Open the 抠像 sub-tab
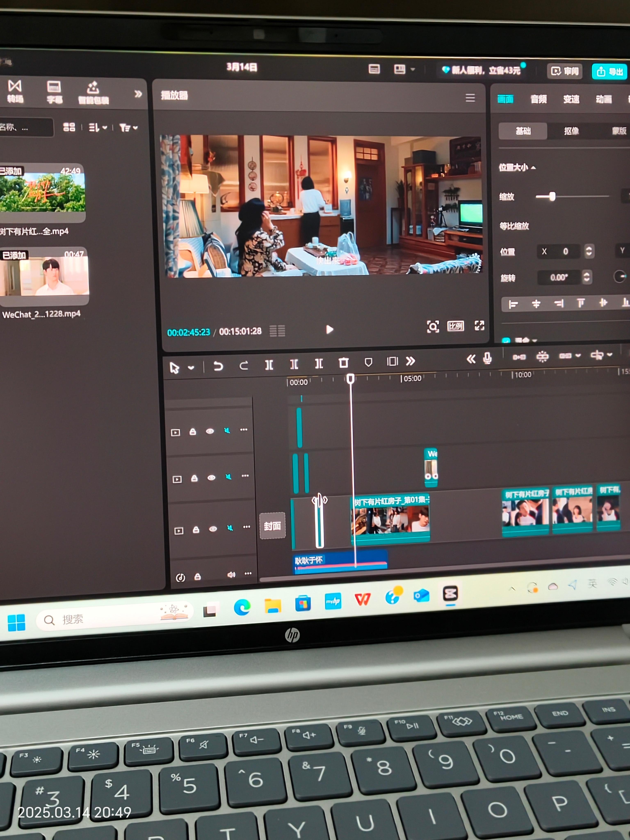This screenshot has width=630, height=840. click(x=572, y=131)
